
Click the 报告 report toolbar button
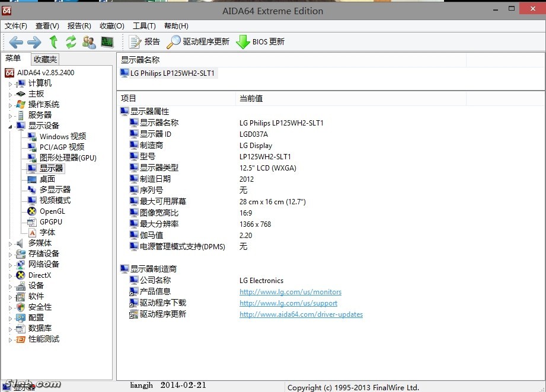coord(145,41)
